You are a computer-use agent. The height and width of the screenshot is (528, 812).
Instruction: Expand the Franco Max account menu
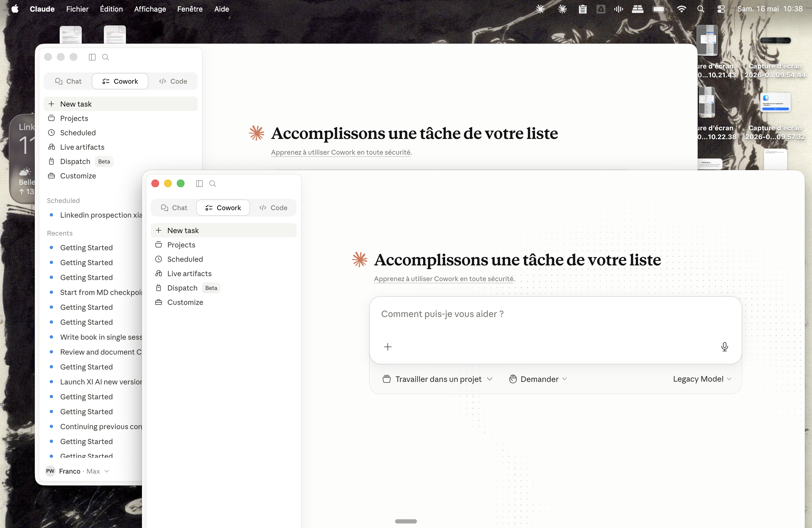(77, 471)
